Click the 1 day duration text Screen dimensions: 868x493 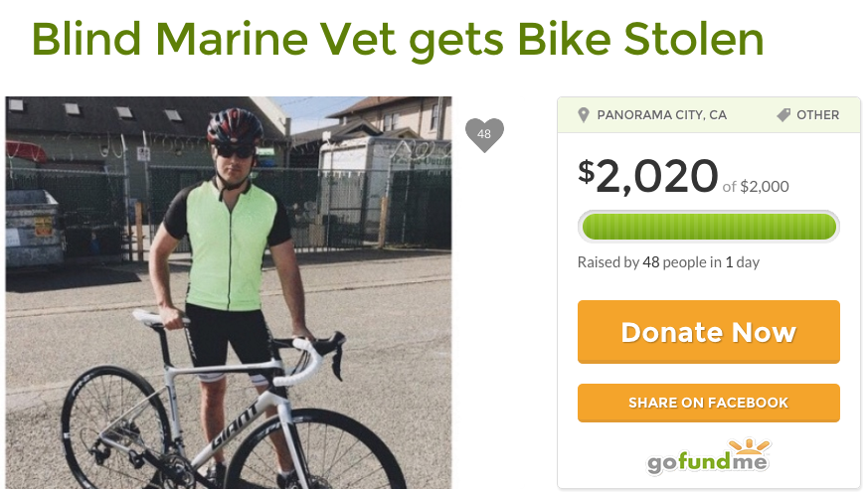pos(743,262)
